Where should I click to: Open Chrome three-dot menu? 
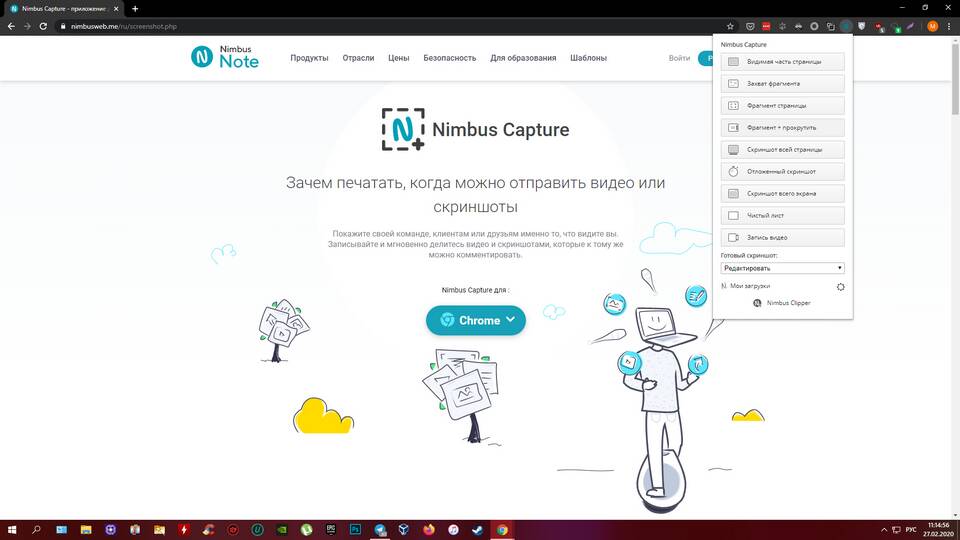[949, 26]
